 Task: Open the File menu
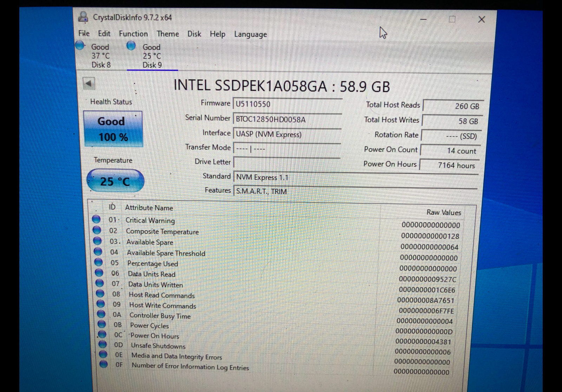coord(84,33)
